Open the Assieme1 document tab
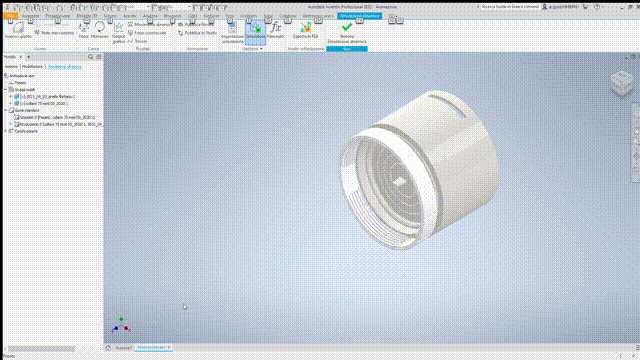This screenshot has width=640, height=360. pos(123,348)
